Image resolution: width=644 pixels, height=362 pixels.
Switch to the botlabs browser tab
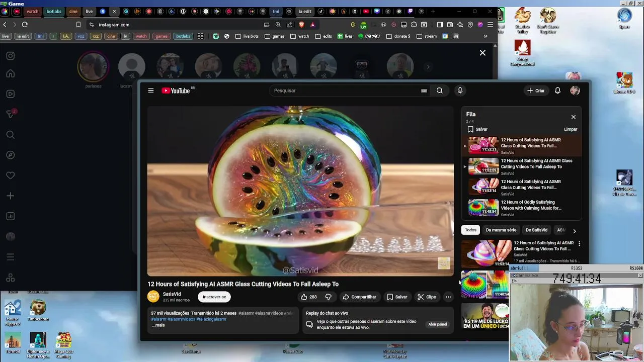[x=54, y=11]
